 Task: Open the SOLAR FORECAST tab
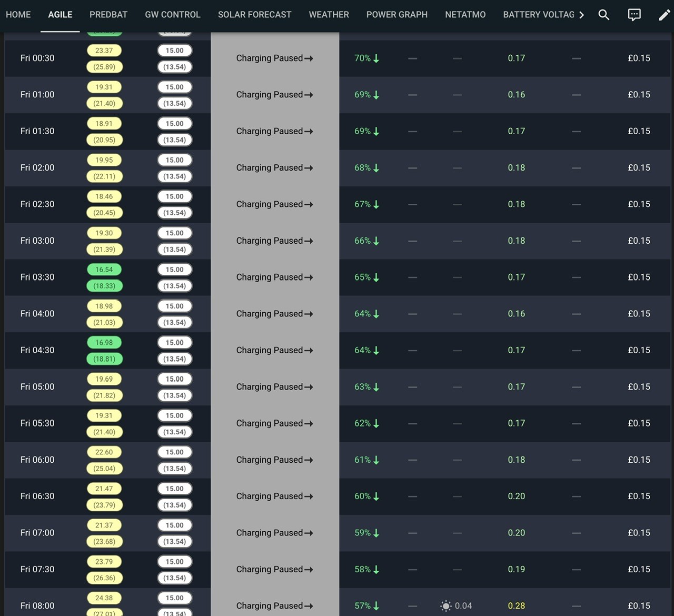tap(254, 15)
